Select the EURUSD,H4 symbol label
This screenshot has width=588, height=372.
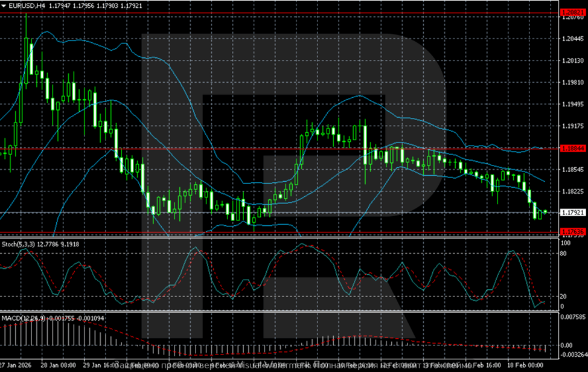[x=25, y=4]
